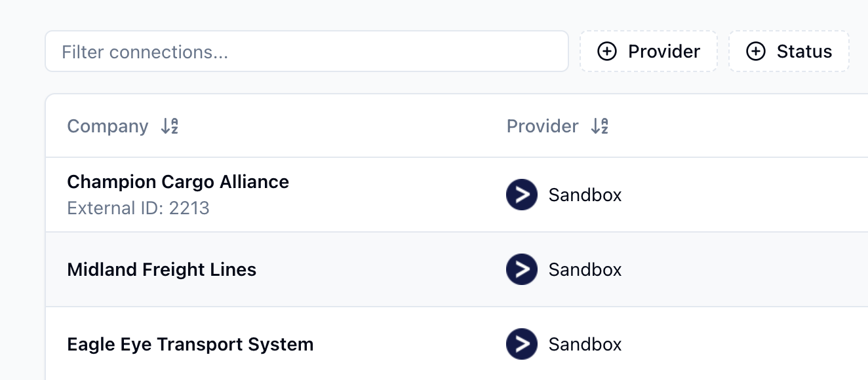Sort by Company using A-Z icon
This screenshot has height=380, width=868.
click(x=170, y=126)
